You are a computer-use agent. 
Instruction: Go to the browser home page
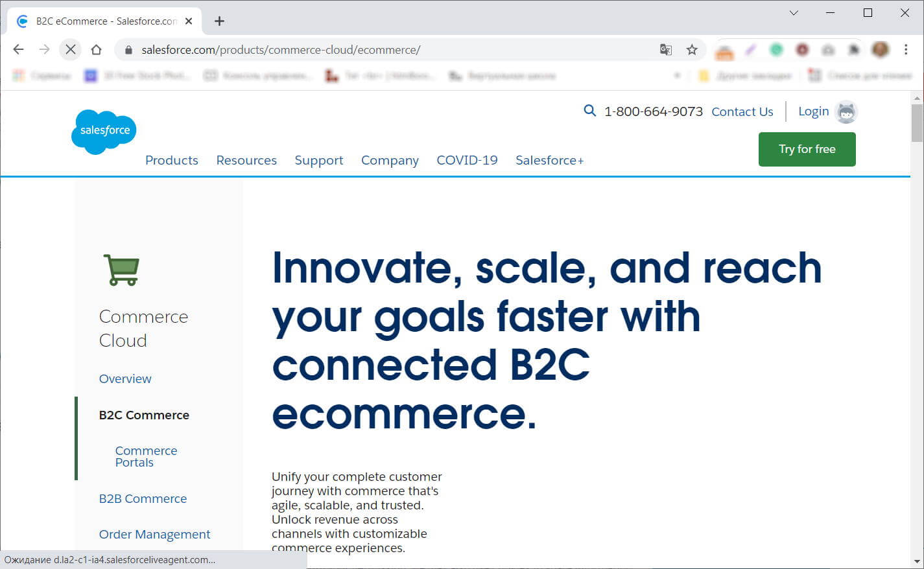click(96, 49)
